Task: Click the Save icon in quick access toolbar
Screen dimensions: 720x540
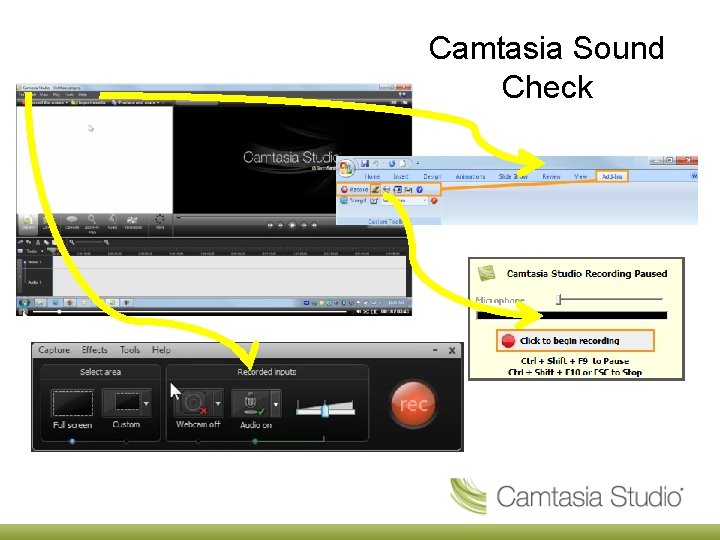Action: (365, 163)
